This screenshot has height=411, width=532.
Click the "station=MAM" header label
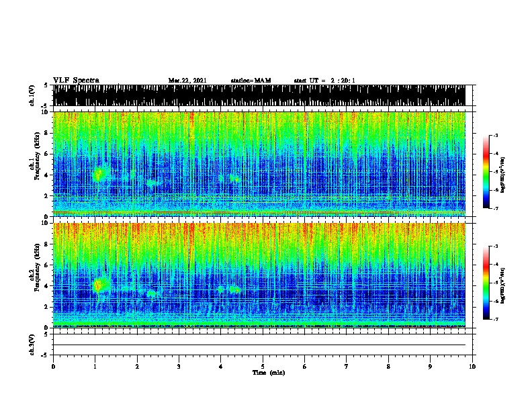point(251,81)
